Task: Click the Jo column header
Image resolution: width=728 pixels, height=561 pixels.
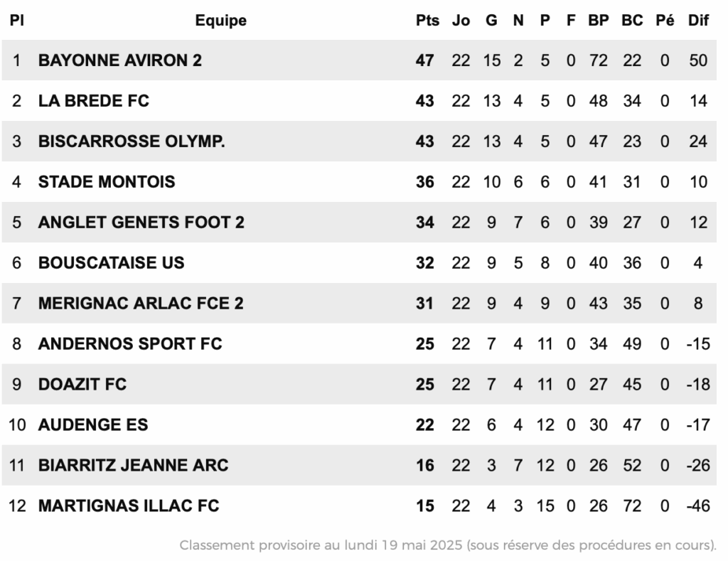Action: click(x=461, y=20)
